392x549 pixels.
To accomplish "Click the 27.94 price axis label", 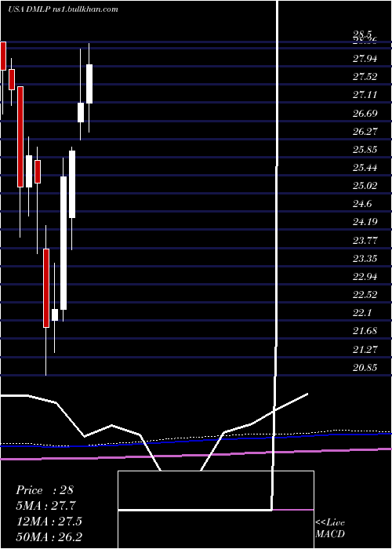I will (x=365, y=59).
